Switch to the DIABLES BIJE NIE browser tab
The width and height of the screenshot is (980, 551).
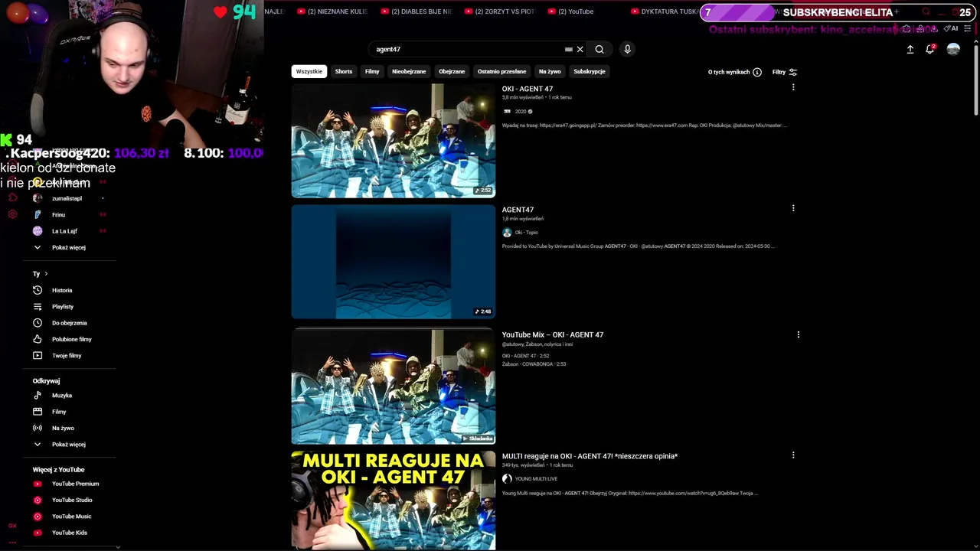(x=416, y=11)
